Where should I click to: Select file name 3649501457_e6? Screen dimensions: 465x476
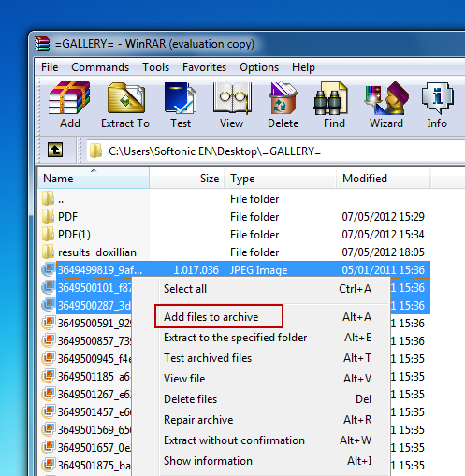tap(94, 412)
